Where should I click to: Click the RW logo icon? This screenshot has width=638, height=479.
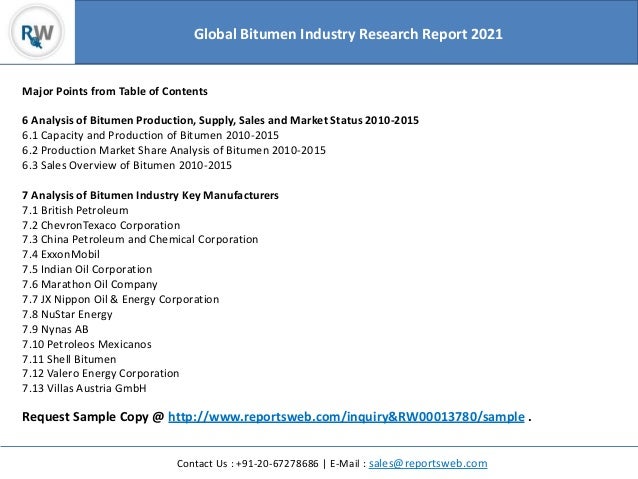click(37, 33)
